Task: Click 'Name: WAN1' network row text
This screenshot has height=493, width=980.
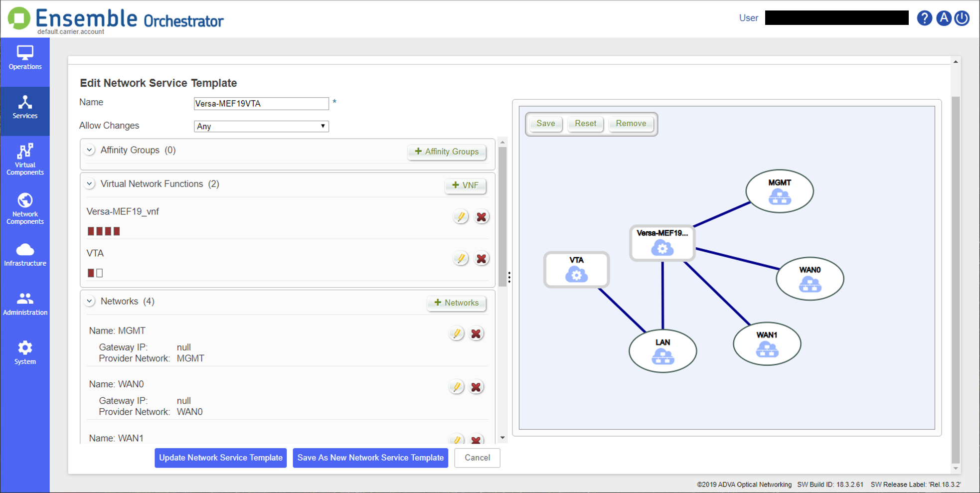Action: [116, 438]
